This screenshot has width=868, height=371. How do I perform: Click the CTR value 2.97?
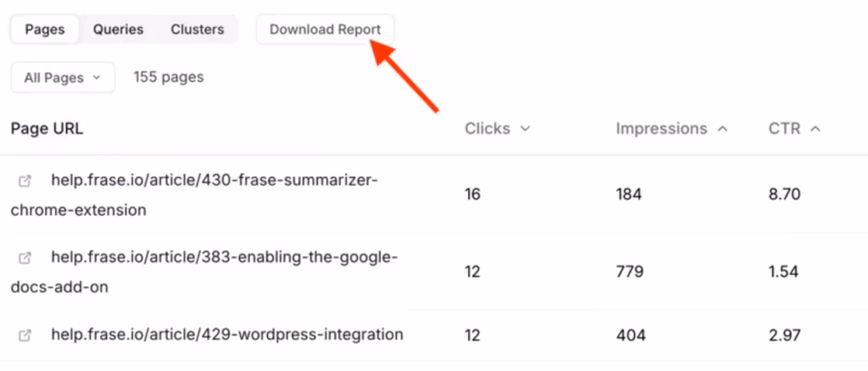click(x=784, y=335)
